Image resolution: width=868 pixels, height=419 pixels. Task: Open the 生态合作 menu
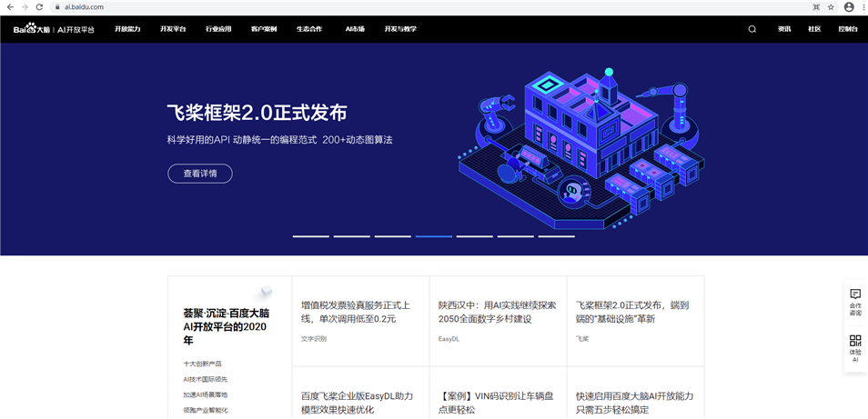click(x=308, y=29)
